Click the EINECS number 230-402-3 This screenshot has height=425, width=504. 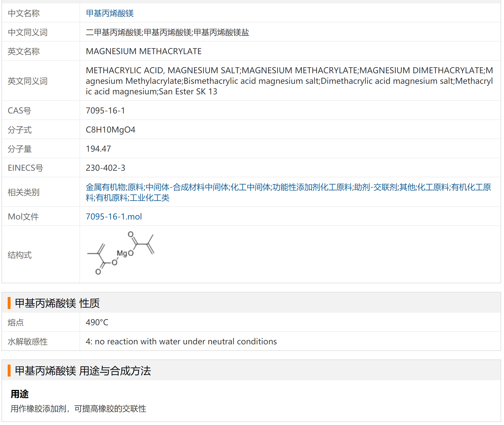(x=105, y=168)
